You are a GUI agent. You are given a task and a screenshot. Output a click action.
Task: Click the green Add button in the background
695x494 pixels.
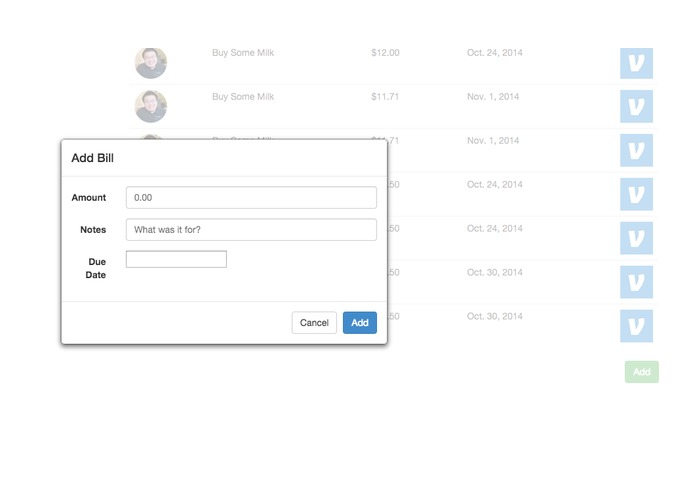(x=641, y=372)
